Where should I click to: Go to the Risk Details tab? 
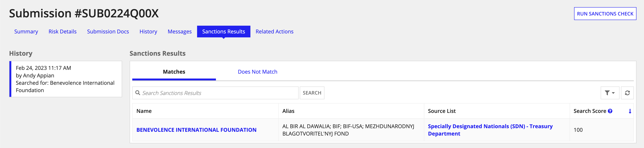(63, 31)
